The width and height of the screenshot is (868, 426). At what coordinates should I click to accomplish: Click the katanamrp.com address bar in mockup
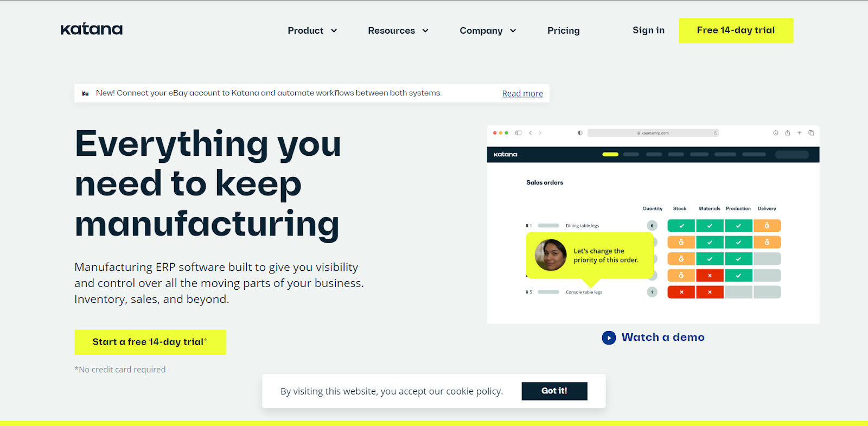click(653, 133)
